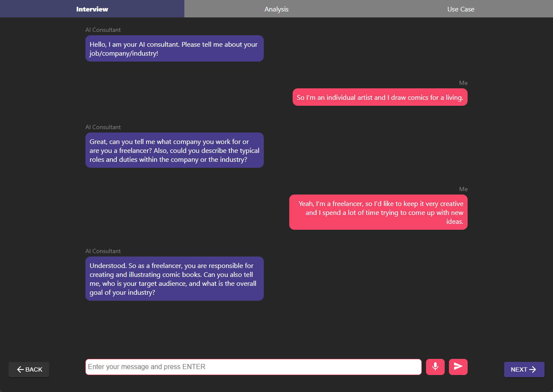
Task: Switch to the Analysis tab
Action: click(x=276, y=9)
